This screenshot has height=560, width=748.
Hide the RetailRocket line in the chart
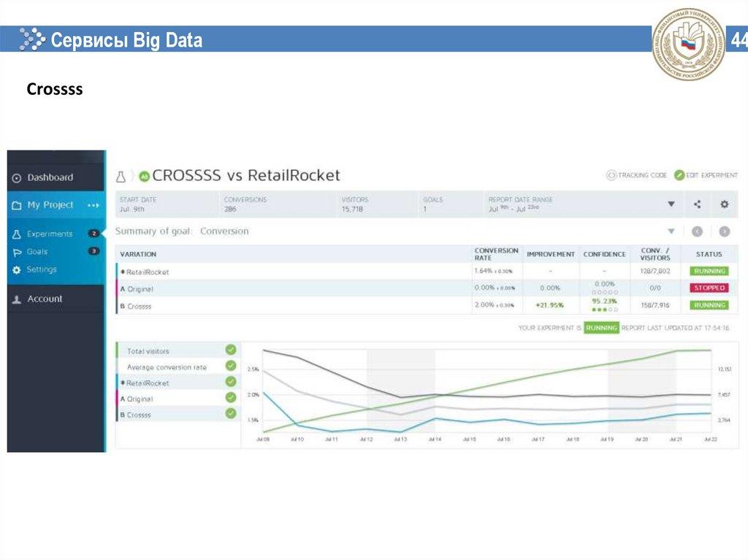click(x=231, y=382)
